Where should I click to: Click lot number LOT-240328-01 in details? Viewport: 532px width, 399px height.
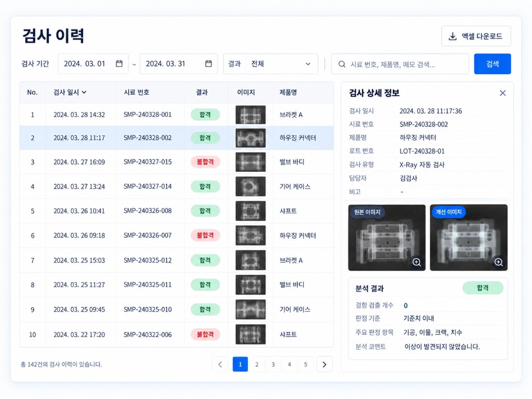(x=422, y=151)
